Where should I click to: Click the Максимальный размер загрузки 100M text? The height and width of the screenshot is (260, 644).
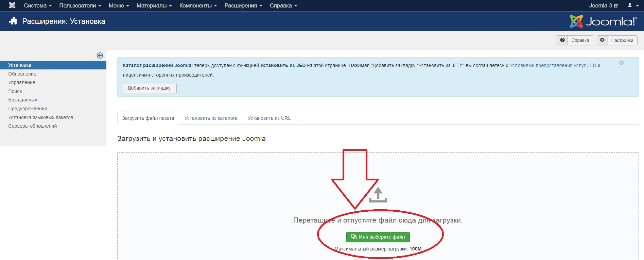pyautogui.click(x=378, y=249)
